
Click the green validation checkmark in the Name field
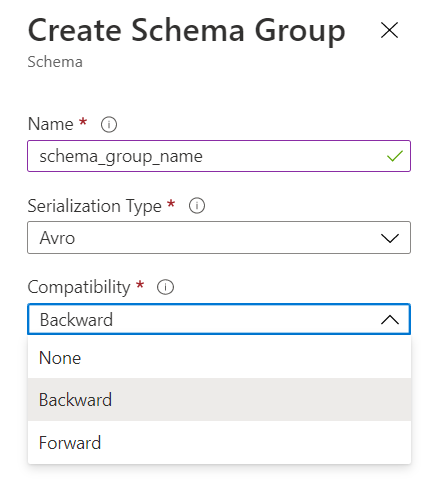click(395, 156)
